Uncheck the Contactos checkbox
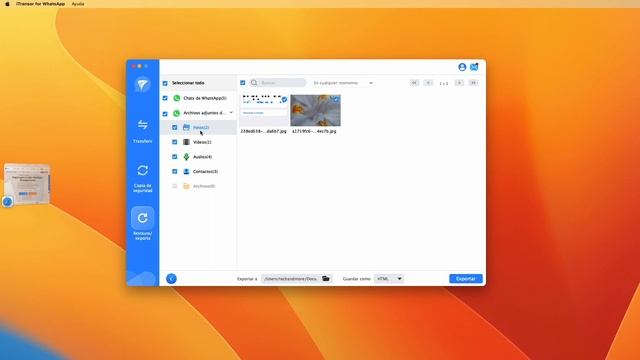The width and height of the screenshot is (640, 360). click(x=175, y=171)
